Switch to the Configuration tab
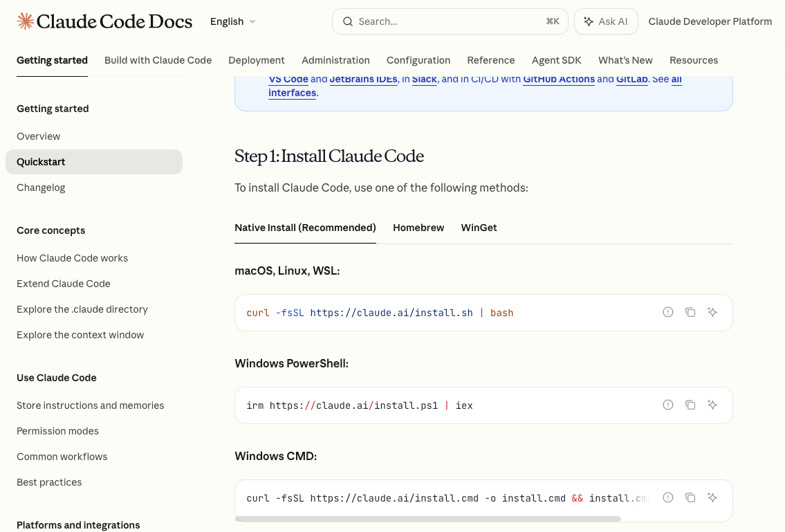Screen dimensions: 785x532 pyautogui.click(x=418, y=60)
